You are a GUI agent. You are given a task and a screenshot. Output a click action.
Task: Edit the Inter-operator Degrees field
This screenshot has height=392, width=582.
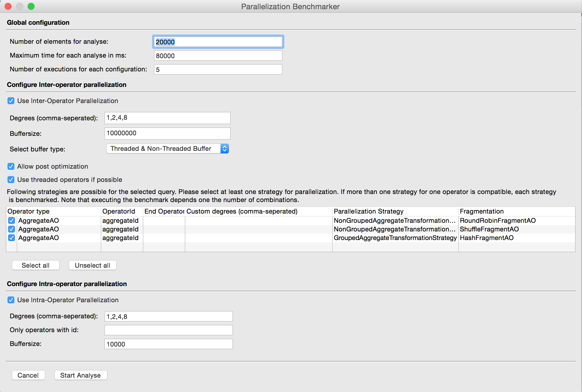[x=167, y=118]
